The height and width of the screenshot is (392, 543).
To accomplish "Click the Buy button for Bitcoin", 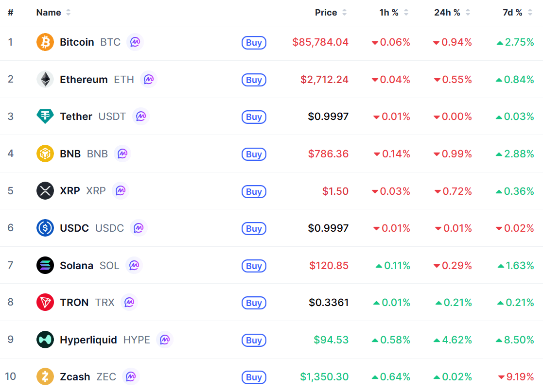I will (x=254, y=43).
